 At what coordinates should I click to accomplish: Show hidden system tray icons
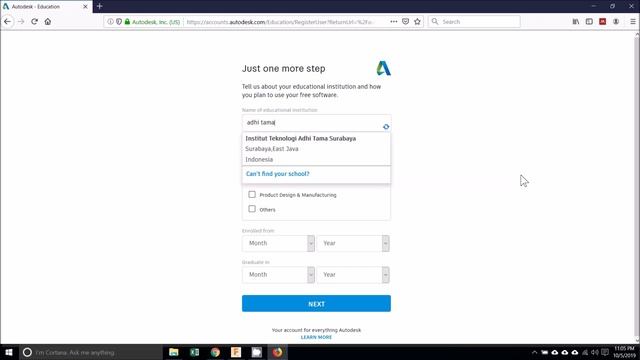coord(534,352)
